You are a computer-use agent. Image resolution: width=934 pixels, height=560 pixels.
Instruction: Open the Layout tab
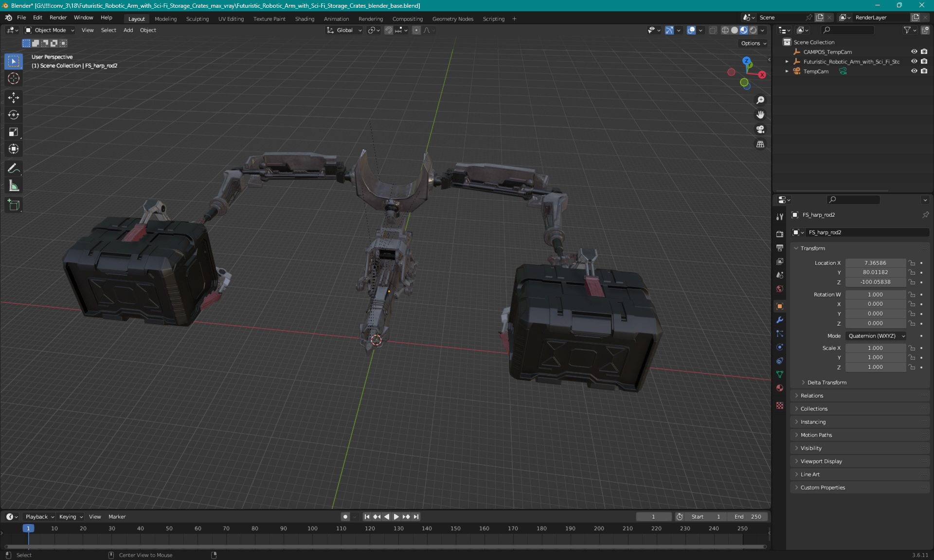coord(136,18)
